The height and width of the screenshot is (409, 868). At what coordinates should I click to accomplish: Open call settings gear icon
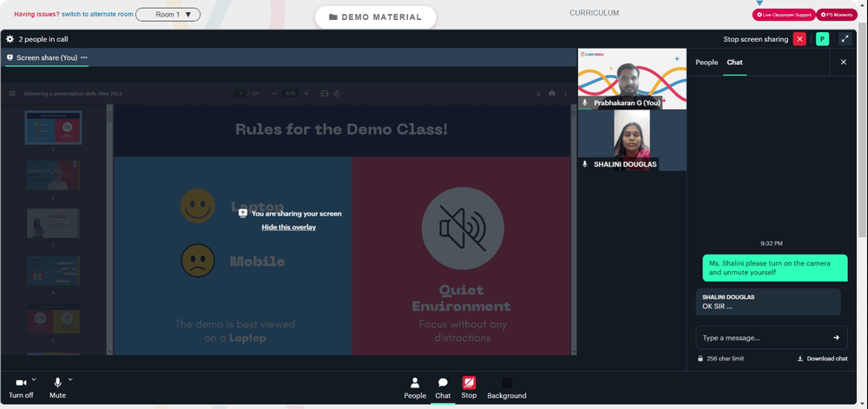(10, 39)
